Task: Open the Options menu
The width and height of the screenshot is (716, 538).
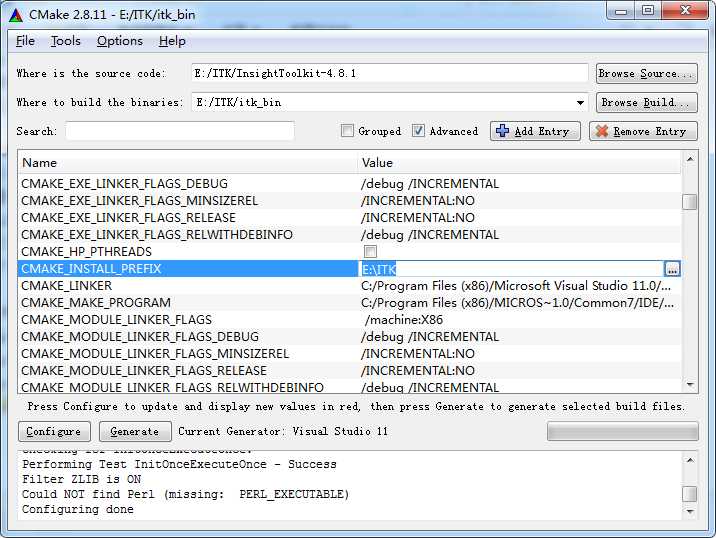Action: (x=120, y=41)
